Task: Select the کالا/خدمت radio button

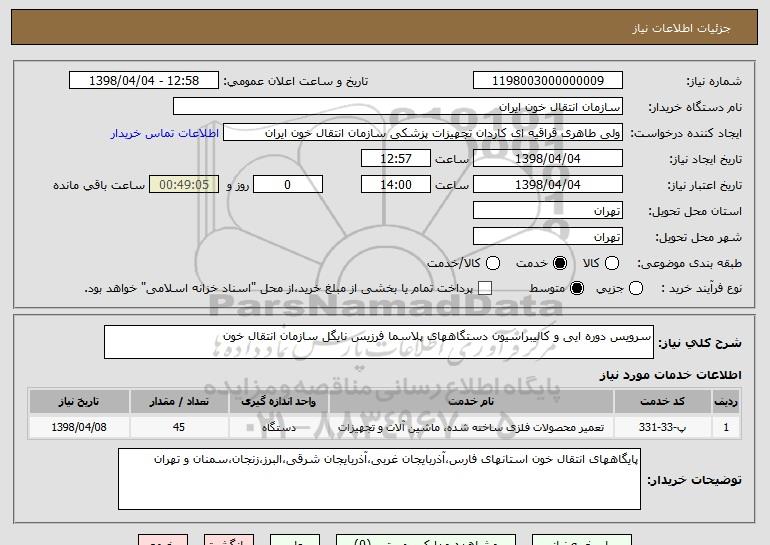Action: tap(493, 263)
